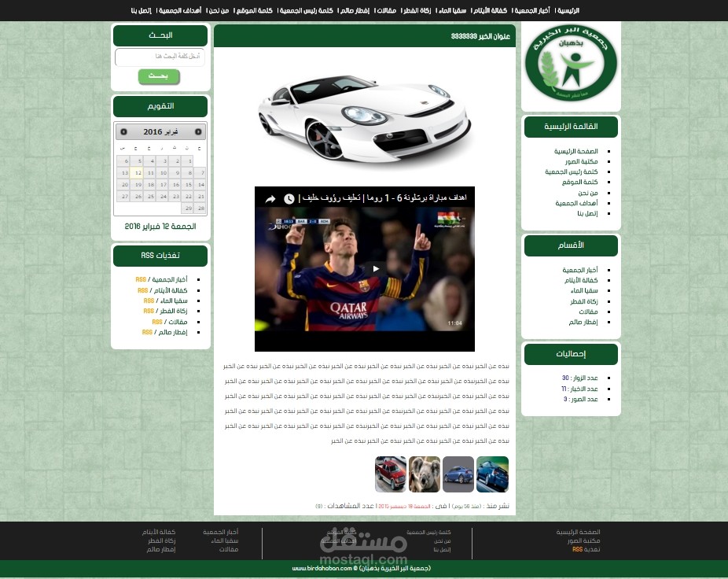Screen dimensions: 728x579
Task: Open the RSS feed for أخبار الجمعية
Action: point(141,279)
